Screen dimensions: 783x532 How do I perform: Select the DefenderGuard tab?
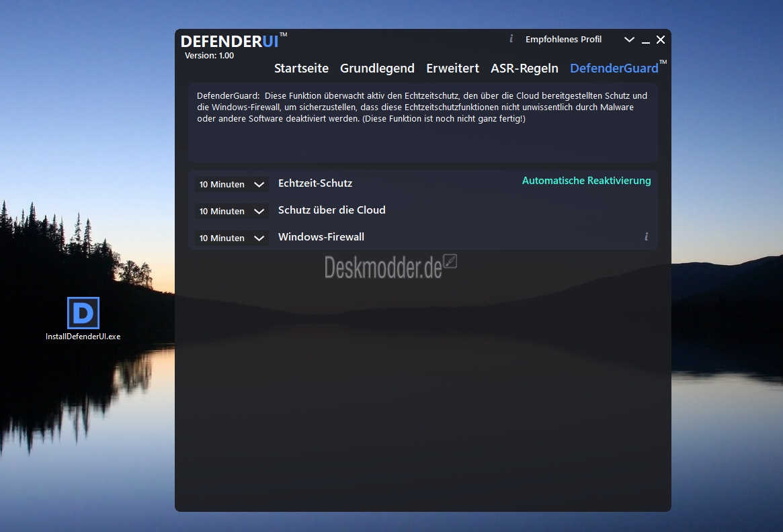point(614,69)
